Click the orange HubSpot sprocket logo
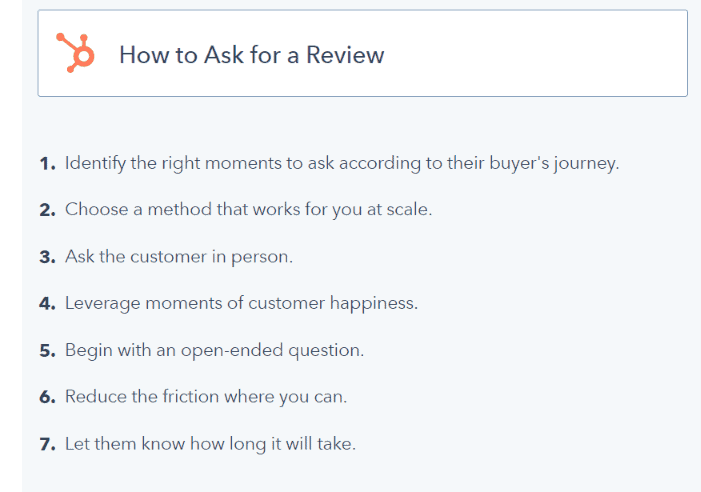The height and width of the screenshot is (492, 701). [x=75, y=53]
